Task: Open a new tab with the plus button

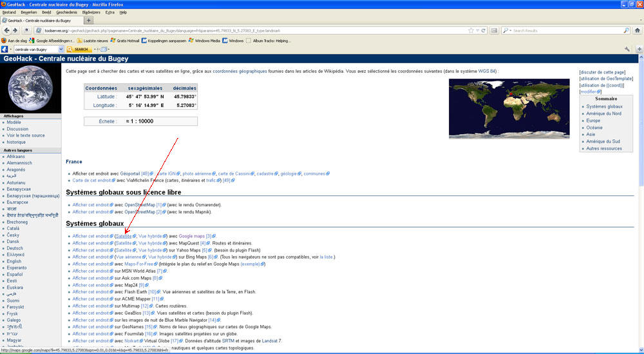Action: [x=88, y=20]
